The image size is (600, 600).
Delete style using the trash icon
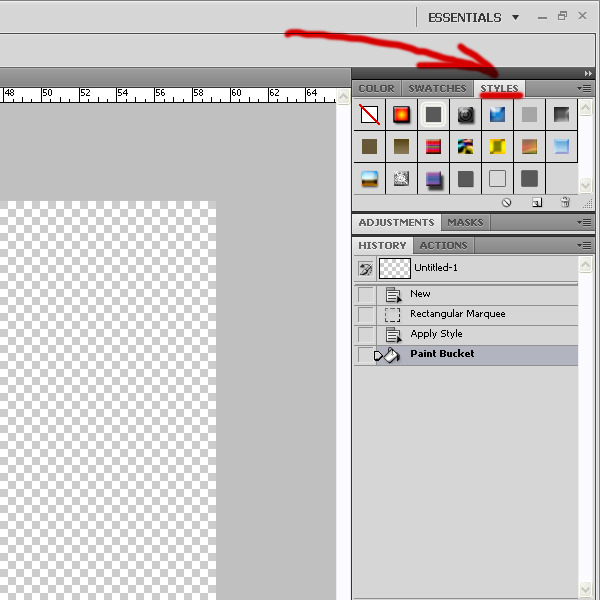pos(565,202)
